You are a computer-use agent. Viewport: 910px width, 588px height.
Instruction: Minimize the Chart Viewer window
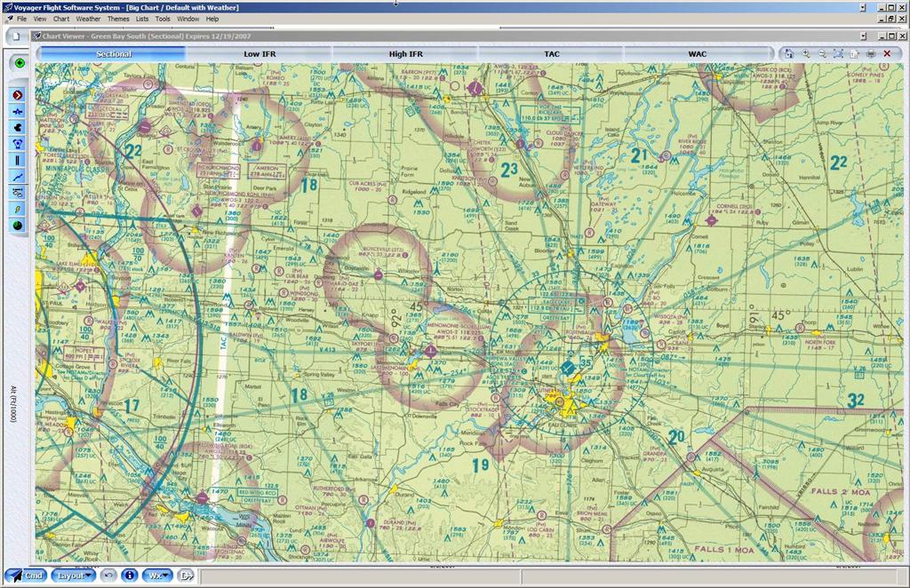coord(882,36)
